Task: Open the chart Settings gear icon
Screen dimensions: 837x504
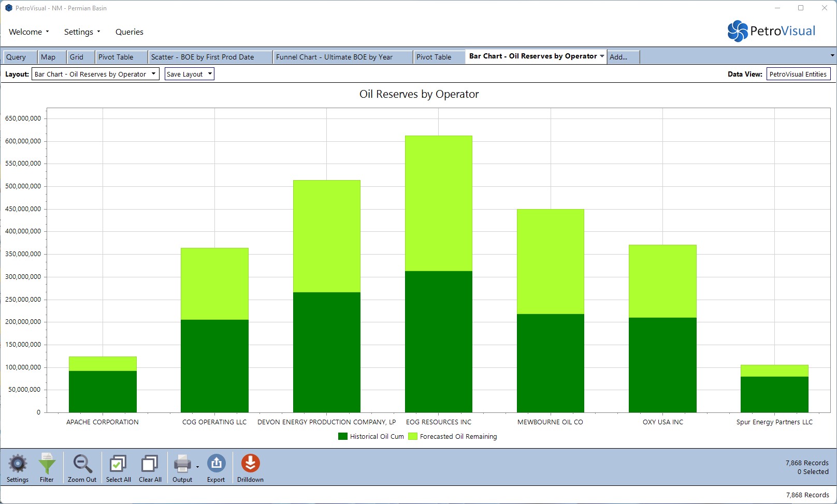Action: click(x=18, y=464)
